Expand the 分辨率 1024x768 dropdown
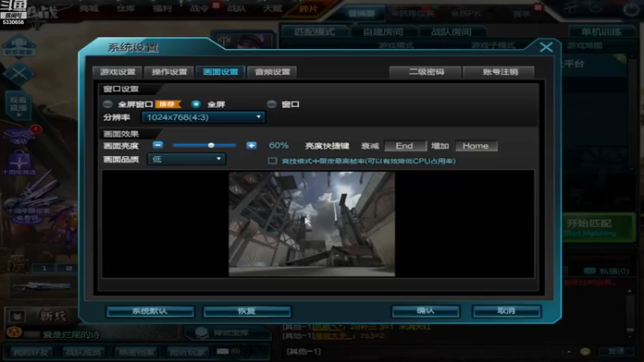 [204, 117]
